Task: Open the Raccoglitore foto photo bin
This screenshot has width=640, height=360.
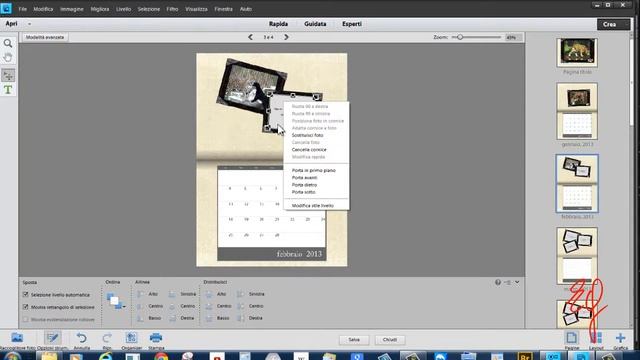Action: tap(17, 340)
